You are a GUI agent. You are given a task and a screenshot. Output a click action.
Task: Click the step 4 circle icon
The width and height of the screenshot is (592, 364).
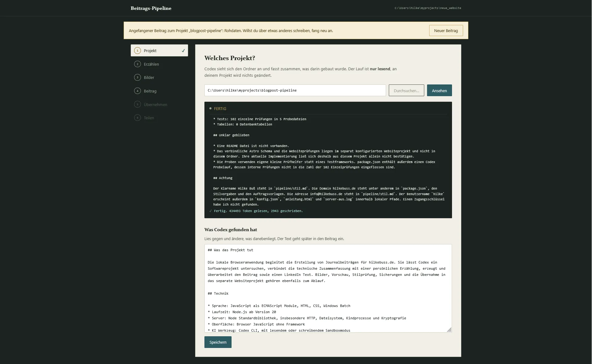[138, 91]
